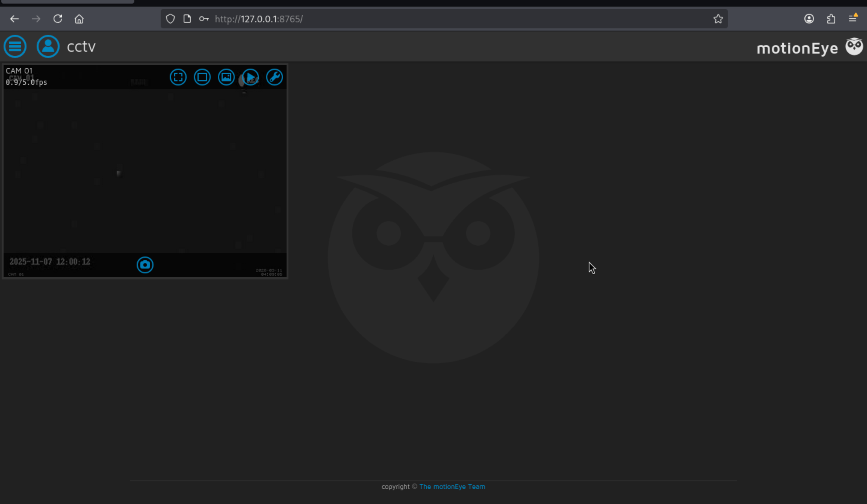
Task: Open Firefox account icon menu
Action: [809, 19]
